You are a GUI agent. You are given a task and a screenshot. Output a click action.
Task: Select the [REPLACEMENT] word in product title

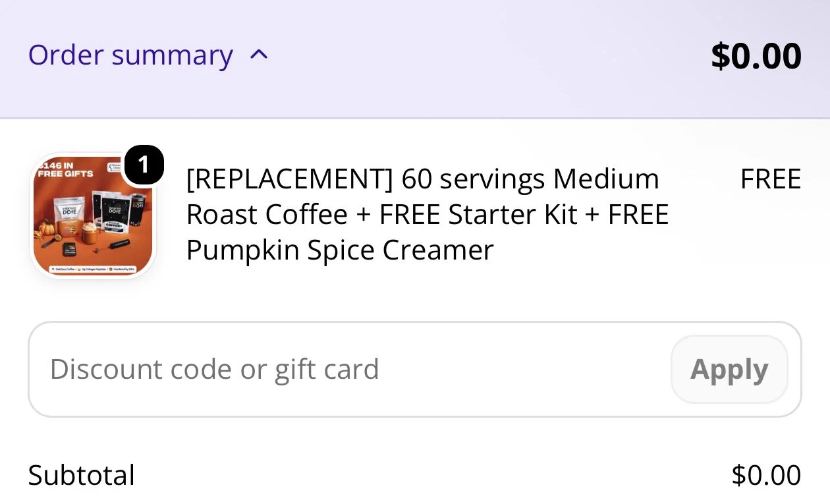coord(290,179)
